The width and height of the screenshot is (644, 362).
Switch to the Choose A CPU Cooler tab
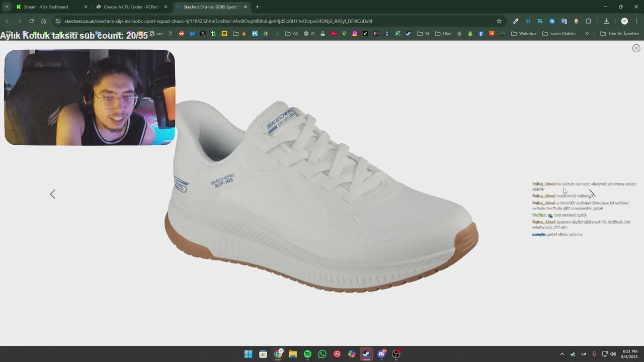coord(131,7)
